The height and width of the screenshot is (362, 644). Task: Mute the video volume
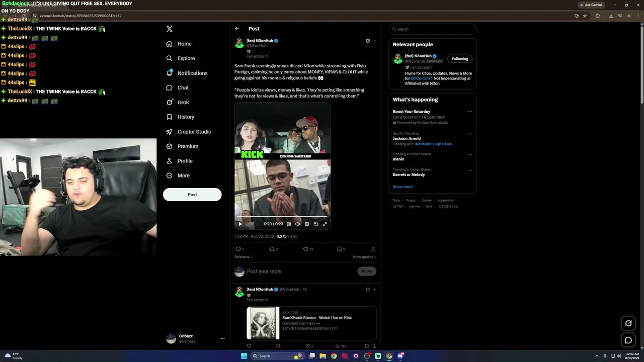tap(298, 224)
